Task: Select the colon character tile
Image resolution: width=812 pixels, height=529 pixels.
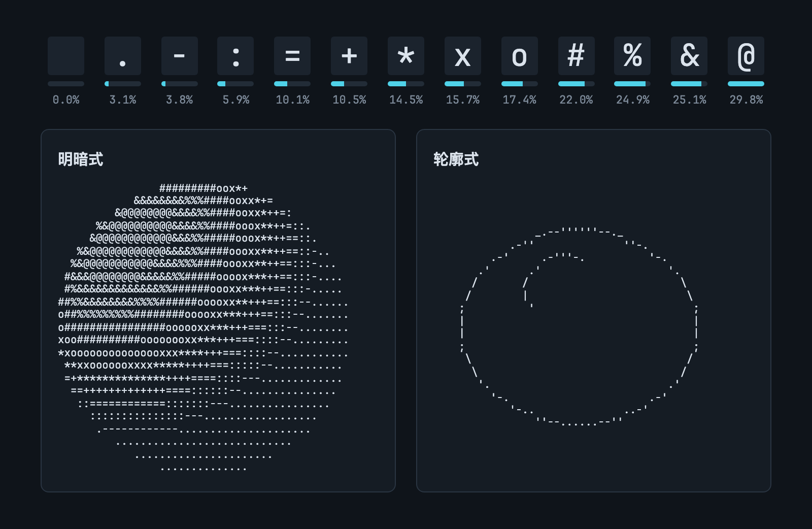Action: pos(235,56)
